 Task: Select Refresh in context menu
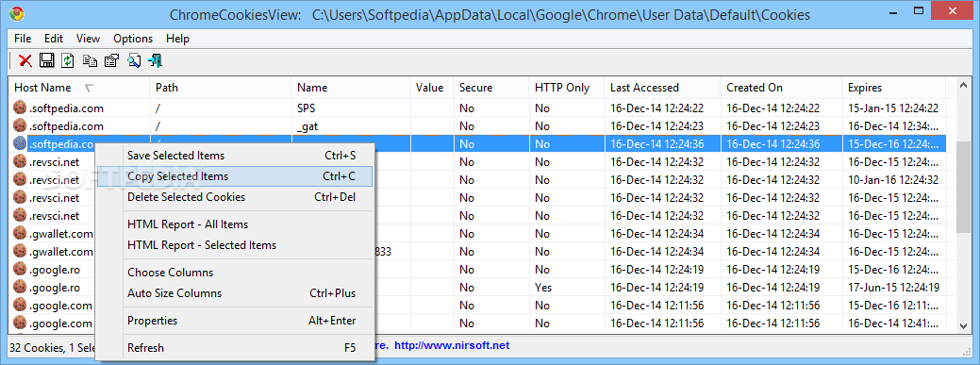tap(235, 347)
